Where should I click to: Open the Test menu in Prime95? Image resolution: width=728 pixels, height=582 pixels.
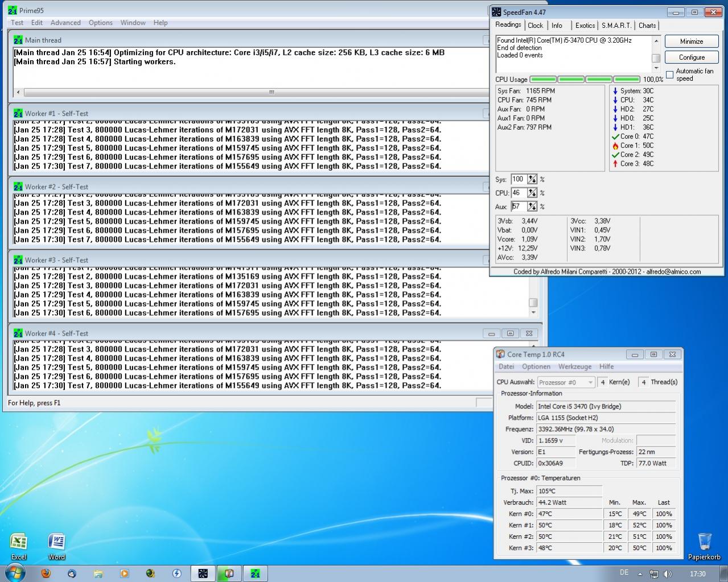point(18,23)
